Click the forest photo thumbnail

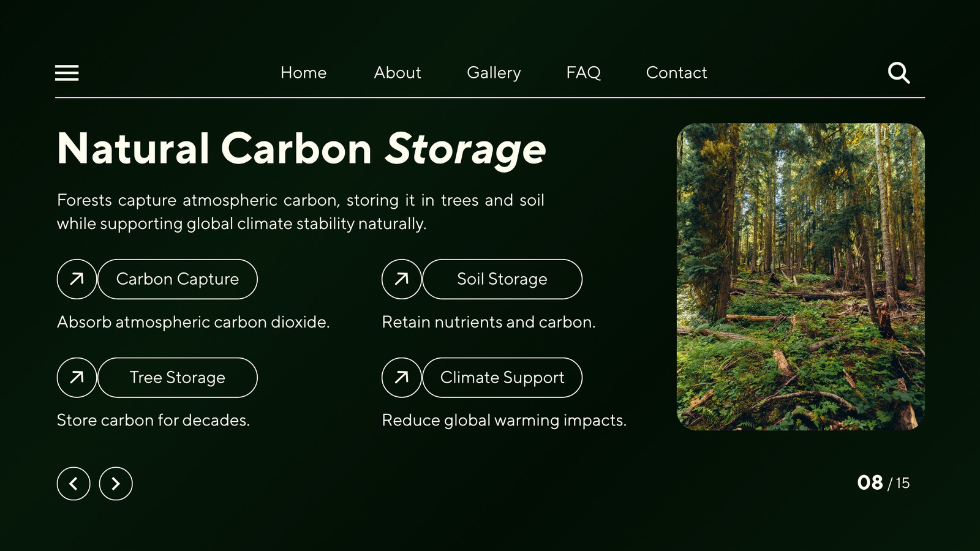[801, 277]
